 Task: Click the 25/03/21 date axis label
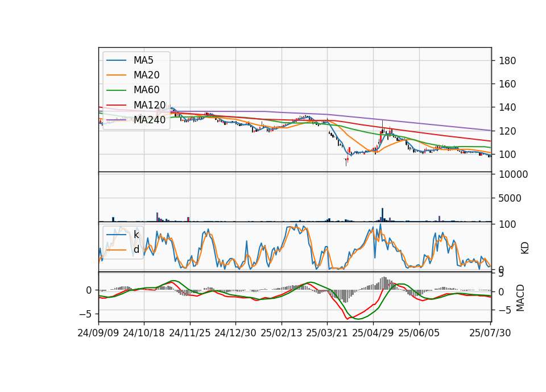[327, 333]
